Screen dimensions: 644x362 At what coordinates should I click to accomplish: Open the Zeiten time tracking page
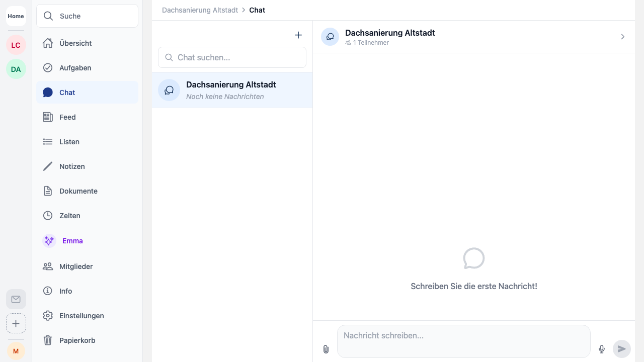click(69, 216)
